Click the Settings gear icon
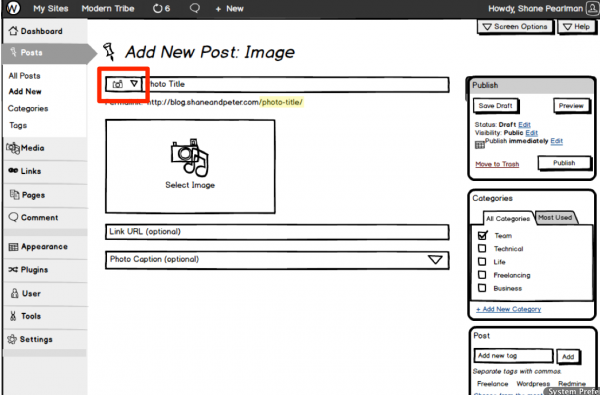 [x=12, y=339]
